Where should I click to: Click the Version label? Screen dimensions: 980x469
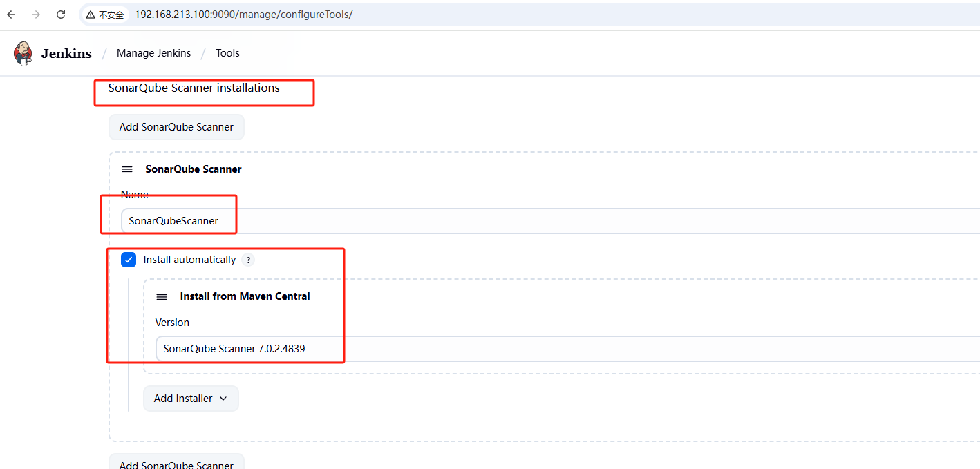[172, 323]
